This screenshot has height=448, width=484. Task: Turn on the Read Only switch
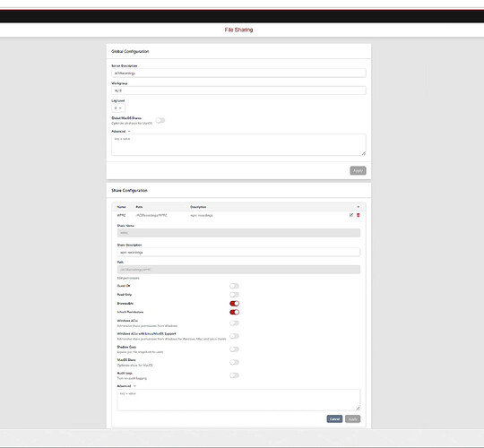pyautogui.click(x=234, y=295)
